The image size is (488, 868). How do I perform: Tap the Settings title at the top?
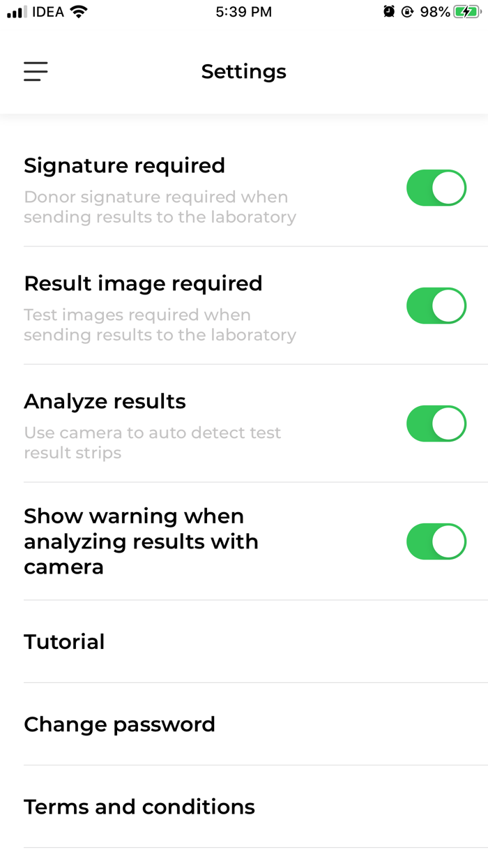click(x=243, y=71)
